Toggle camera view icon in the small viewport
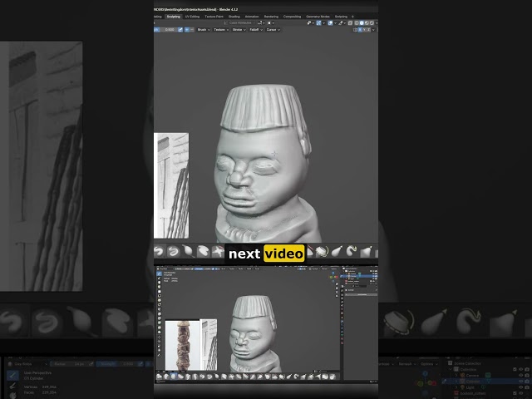 click(337, 292)
